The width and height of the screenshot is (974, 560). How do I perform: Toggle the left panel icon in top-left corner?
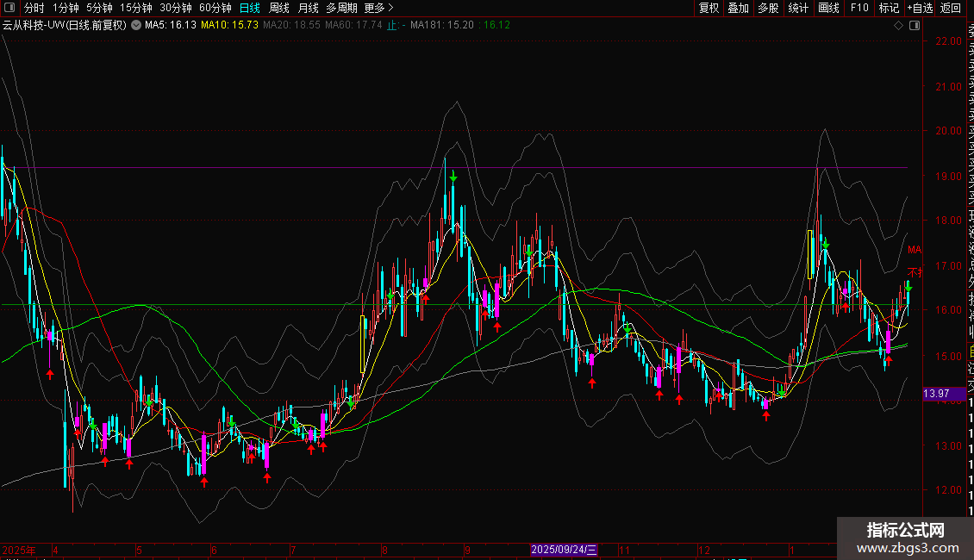9,8
